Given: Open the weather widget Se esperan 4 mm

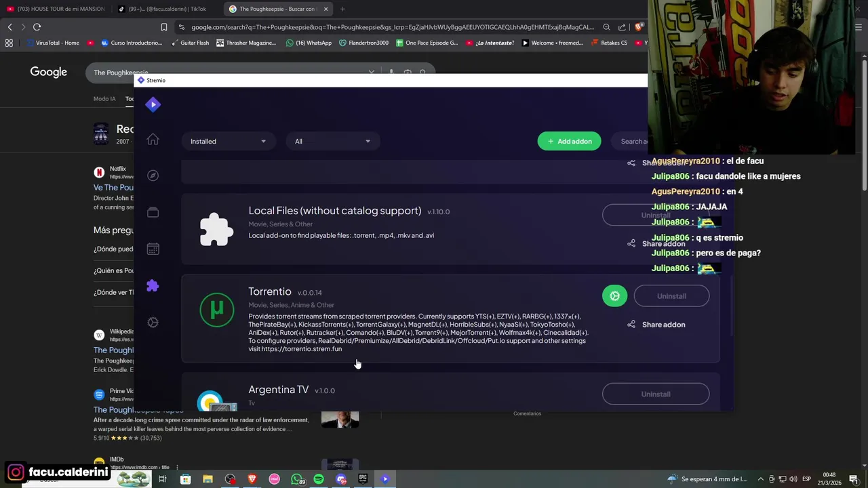Looking at the screenshot, I should [707, 479].
